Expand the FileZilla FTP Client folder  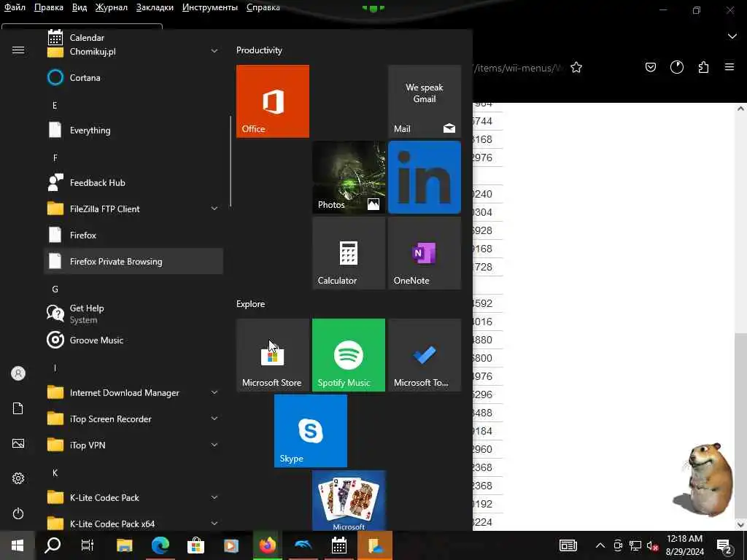click(x=133, y=209)
